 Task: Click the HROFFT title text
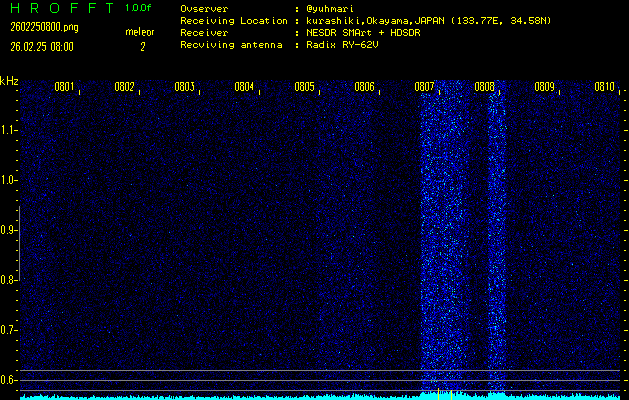(62, 8)
